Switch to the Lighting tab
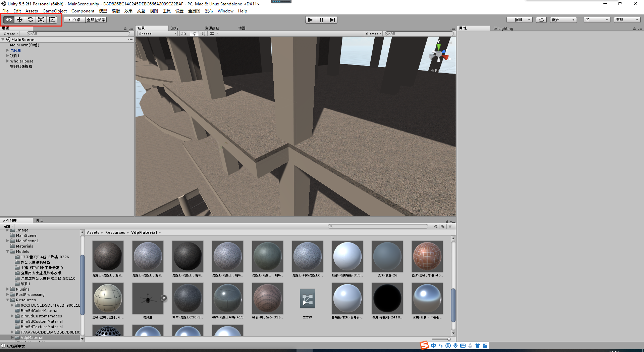This screenshot has height=352, width=644. (x=503, y=29)
